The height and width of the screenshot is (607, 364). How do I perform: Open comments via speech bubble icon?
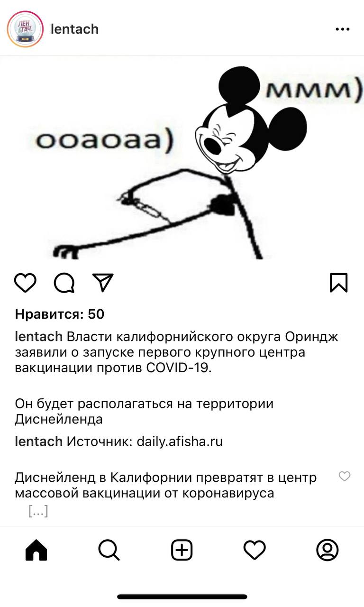point(64,283)
